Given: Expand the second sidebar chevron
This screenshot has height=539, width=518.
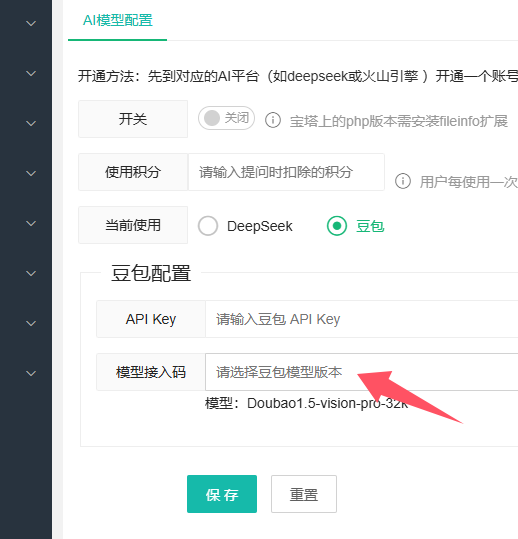Looking at the screenshot, I should point(31,73).
